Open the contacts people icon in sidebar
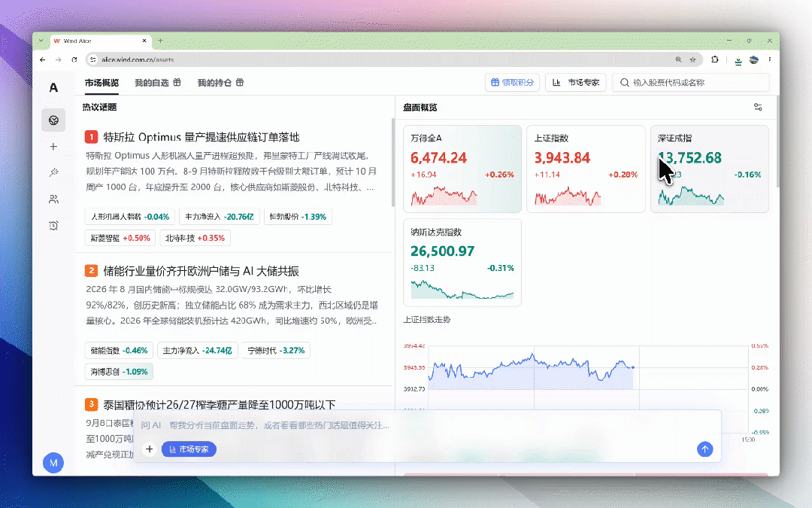This screenshot has width=812, height=508. pos(53,199)
